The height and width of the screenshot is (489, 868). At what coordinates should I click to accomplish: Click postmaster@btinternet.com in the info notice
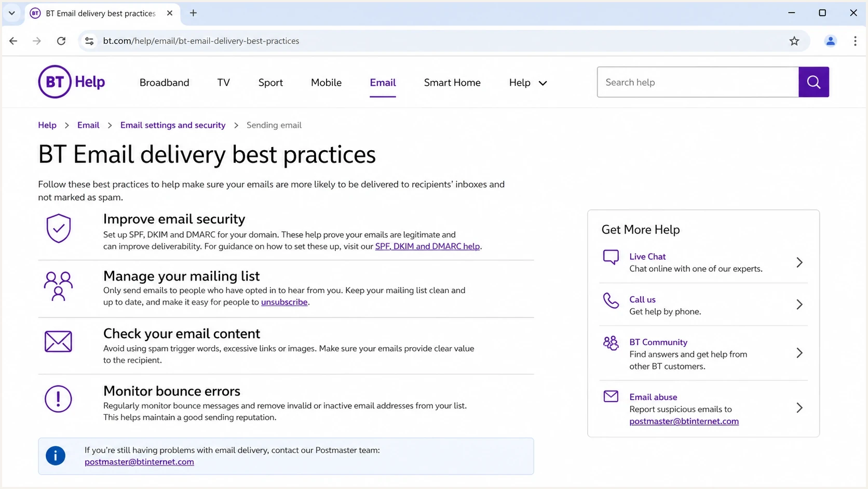click(139, 462)
